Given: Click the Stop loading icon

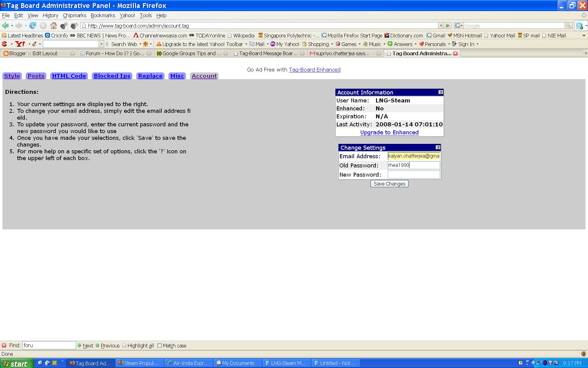Looking at the screenshot, I should click(x=43, y=26).
